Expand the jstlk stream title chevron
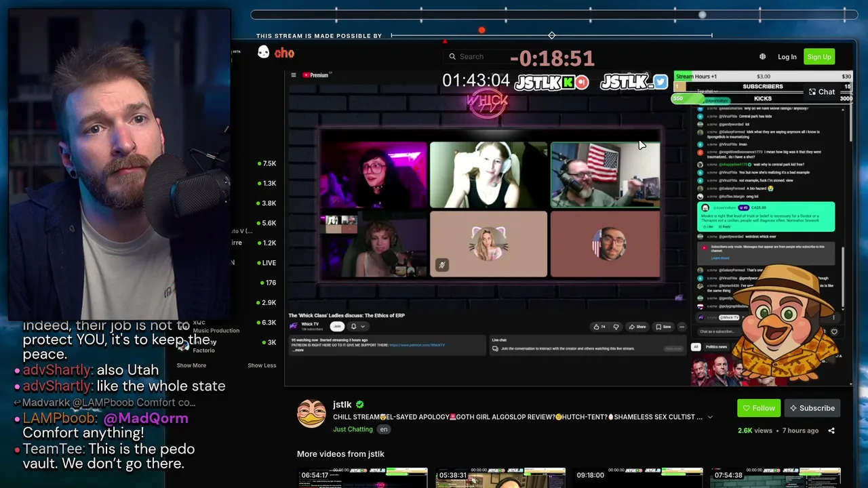This screenshot has width=868, height=488. click(x=710, y=417)
